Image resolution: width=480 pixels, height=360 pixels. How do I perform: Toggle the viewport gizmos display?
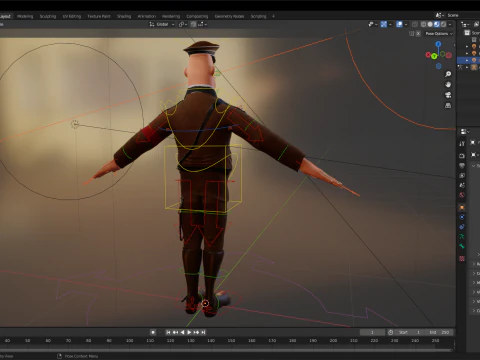384,24
